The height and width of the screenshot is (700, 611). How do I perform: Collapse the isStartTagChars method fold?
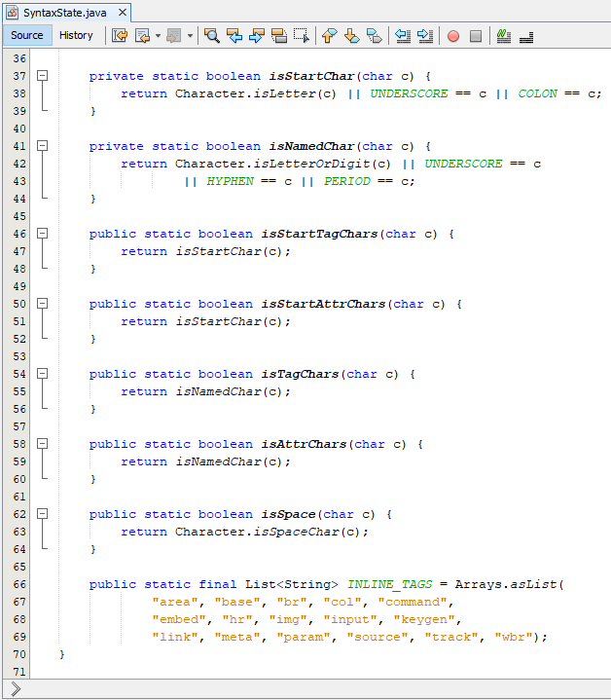point(42,233)
